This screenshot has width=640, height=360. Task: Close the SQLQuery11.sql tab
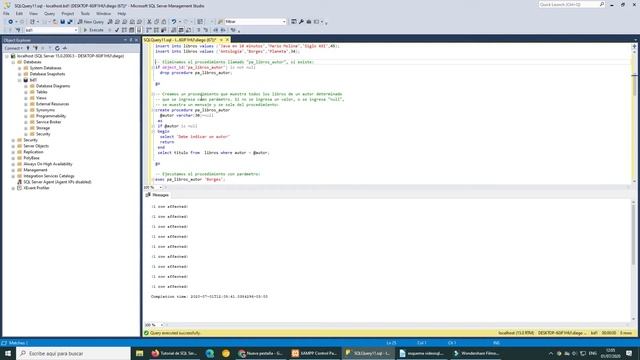[x=227, y=40]
